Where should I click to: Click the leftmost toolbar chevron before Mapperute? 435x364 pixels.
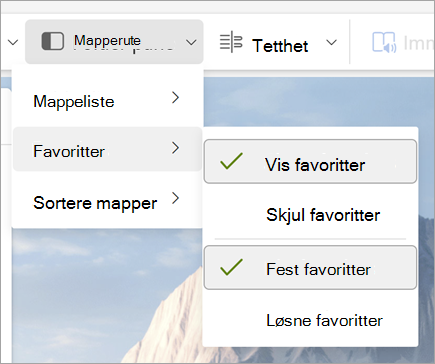13,42
